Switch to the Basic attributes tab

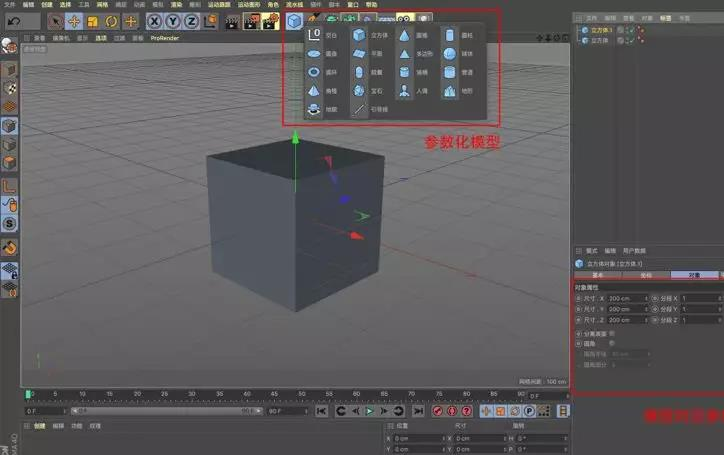click(x=597, y=275)
